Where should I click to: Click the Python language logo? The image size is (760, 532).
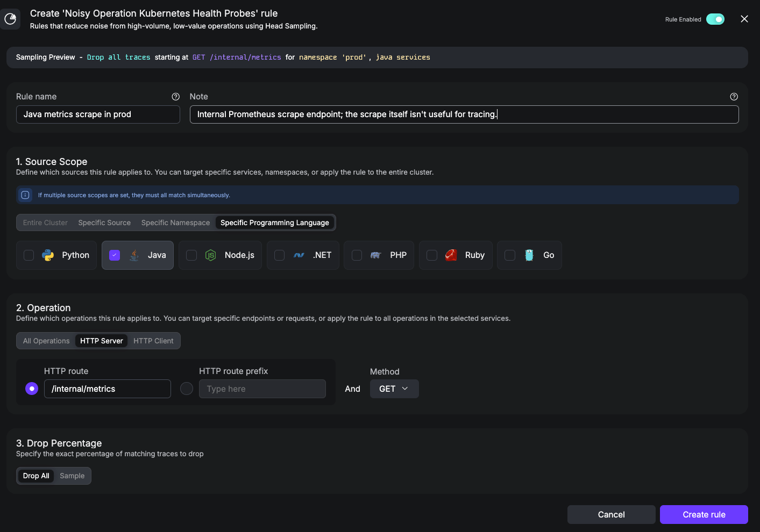48,255
